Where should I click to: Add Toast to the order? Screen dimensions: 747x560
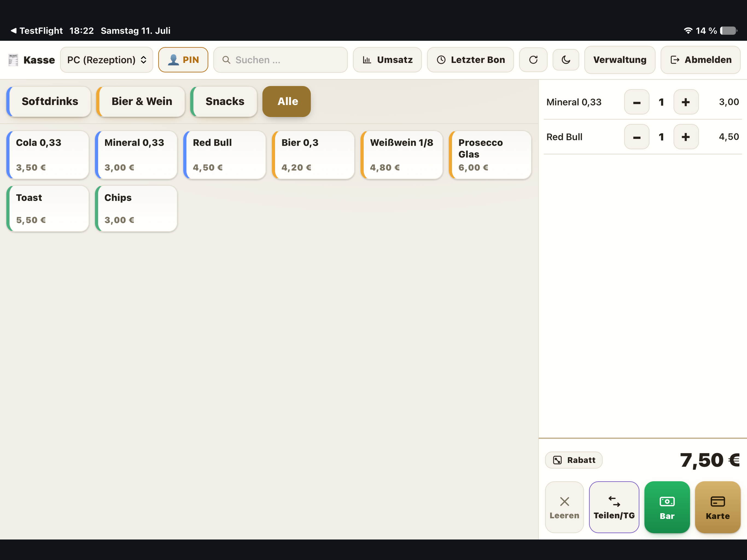tap(48, 208)
